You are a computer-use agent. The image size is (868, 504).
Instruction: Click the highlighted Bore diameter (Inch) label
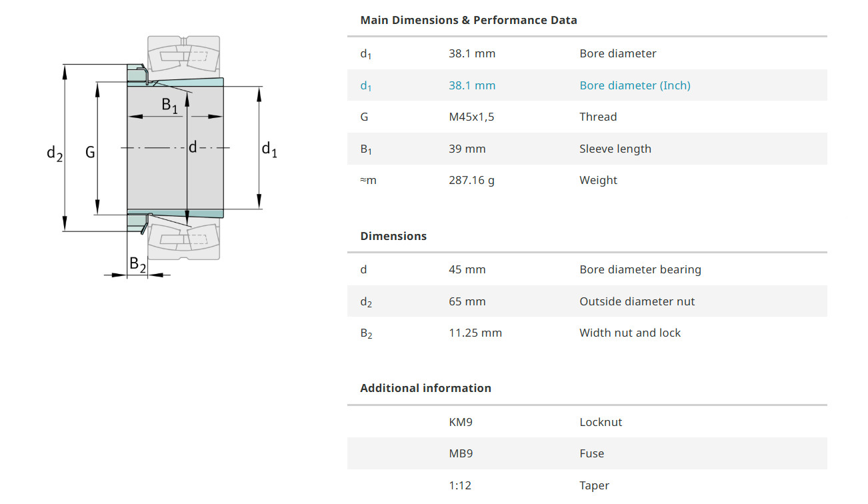click(x=635, y=85)
